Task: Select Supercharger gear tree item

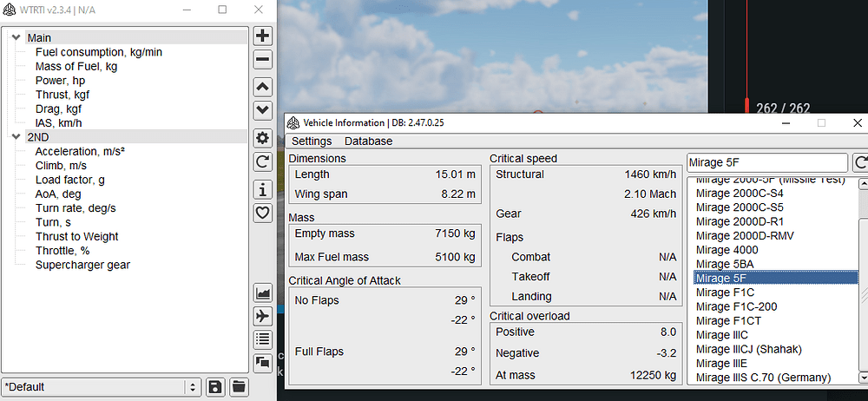Action: [82, 265]
